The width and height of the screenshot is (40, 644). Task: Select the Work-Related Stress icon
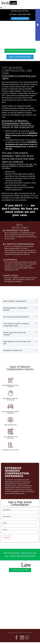[10, 420]
